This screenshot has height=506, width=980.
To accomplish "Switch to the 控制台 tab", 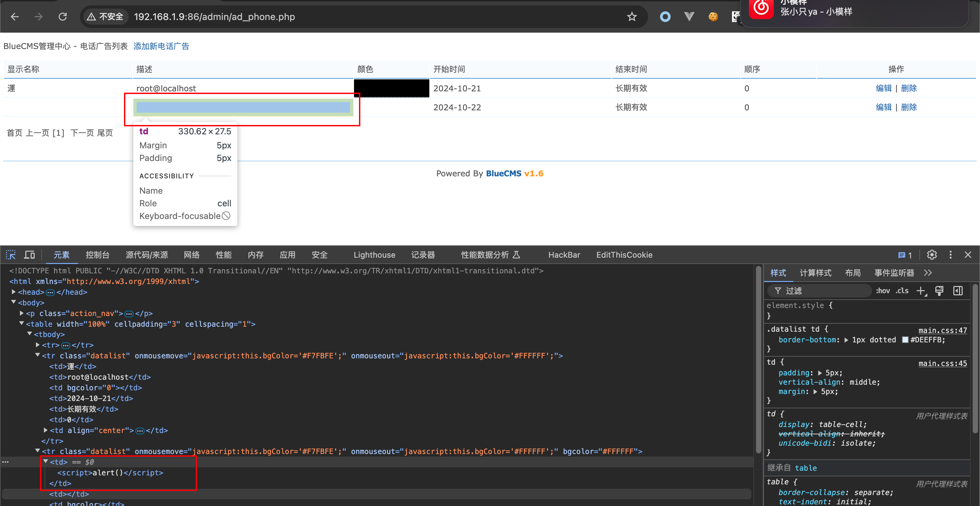I will [x=97, y=255].
